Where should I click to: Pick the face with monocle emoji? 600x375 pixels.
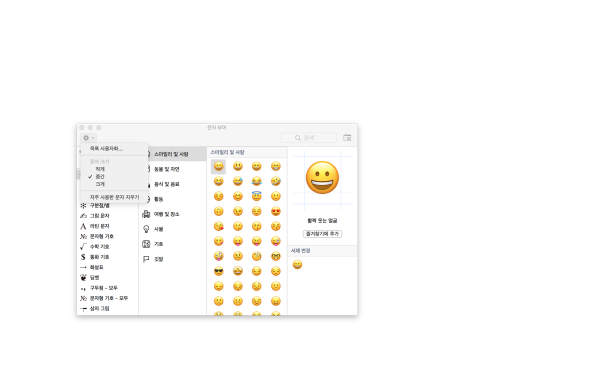(257, 256)
